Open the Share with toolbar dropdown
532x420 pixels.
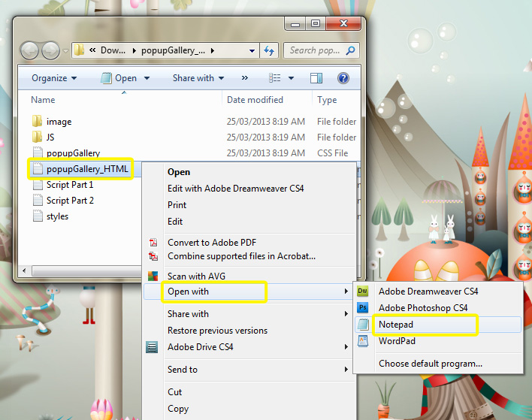click(x=198, y=78)
